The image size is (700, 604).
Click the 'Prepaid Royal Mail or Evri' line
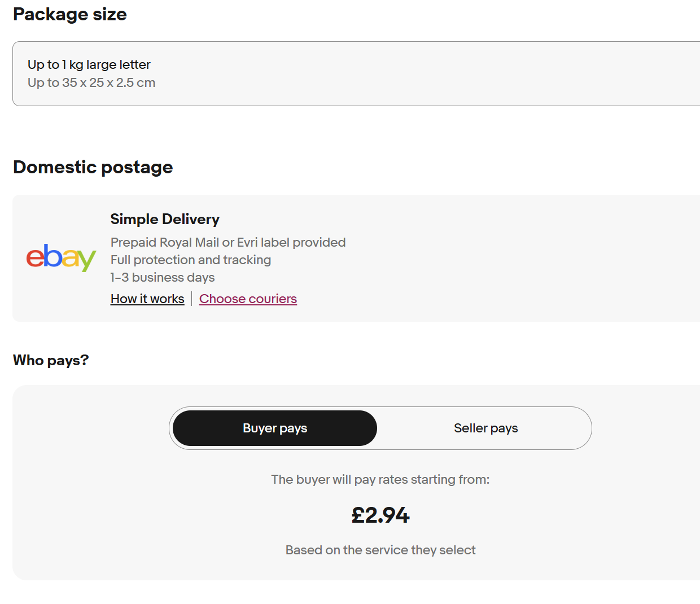[228, 242]
